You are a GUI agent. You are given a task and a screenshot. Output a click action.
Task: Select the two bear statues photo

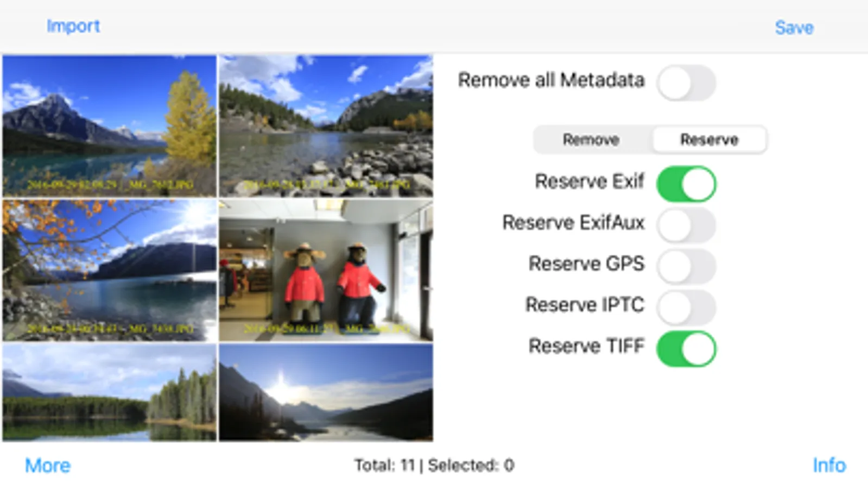pyautogui.click(x=326, y=270)
